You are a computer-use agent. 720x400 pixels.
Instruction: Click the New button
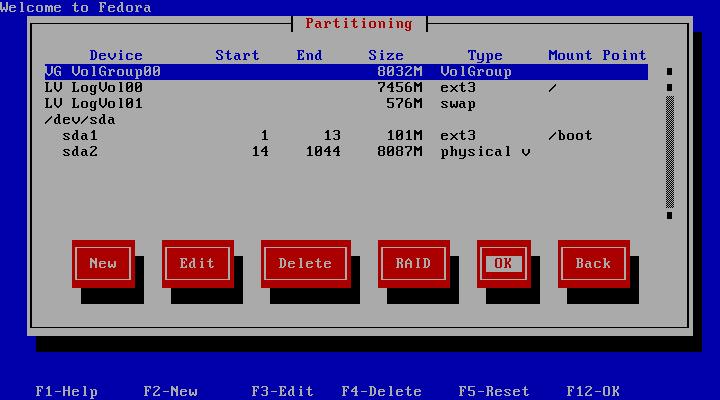pyautogui.click(x=103, y=264)
